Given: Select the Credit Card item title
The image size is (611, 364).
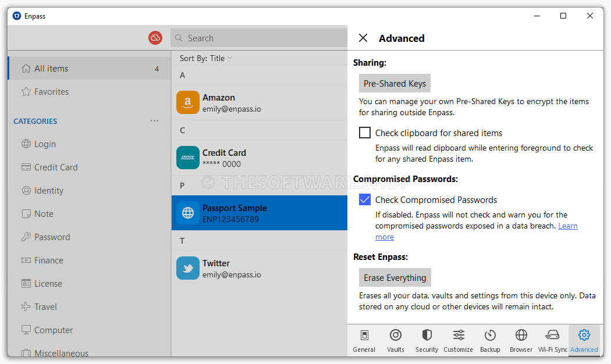Looking at the screenshot, I should tap(224, 152).
